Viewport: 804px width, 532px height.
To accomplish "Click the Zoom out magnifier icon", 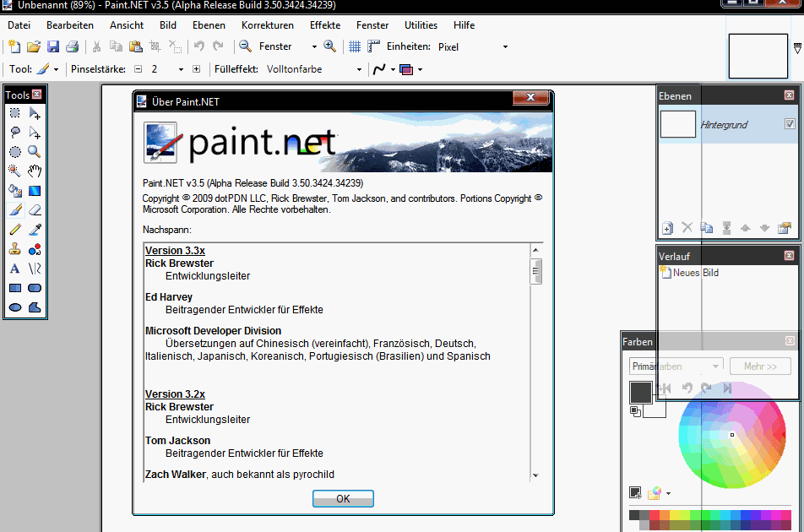I will pos(245,46).
